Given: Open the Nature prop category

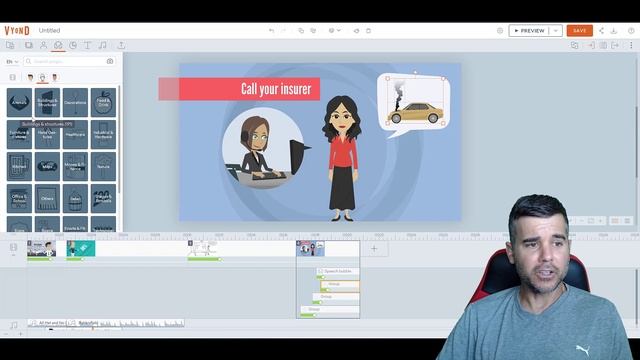Looking at the screenshot, I should coord(103,167).
